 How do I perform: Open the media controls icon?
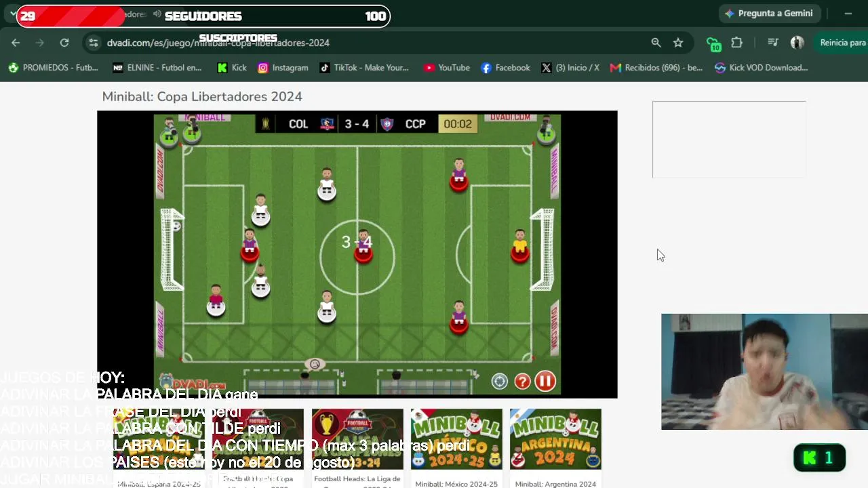773,43
